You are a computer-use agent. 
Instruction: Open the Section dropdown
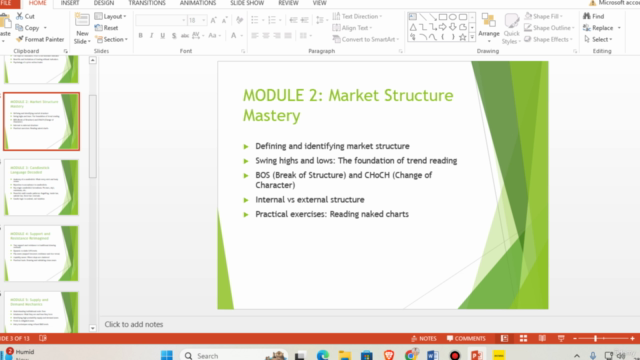pyautogui.click(x=111, y=39)
